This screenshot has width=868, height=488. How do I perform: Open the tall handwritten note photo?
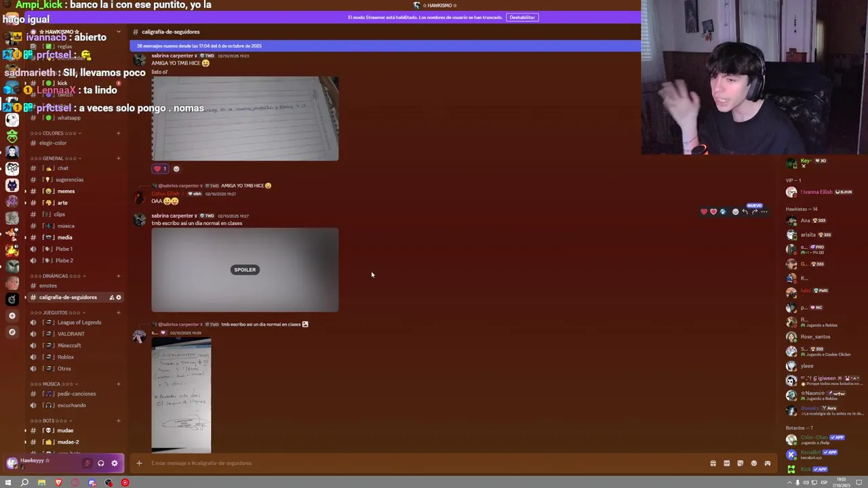coord(181,395)
